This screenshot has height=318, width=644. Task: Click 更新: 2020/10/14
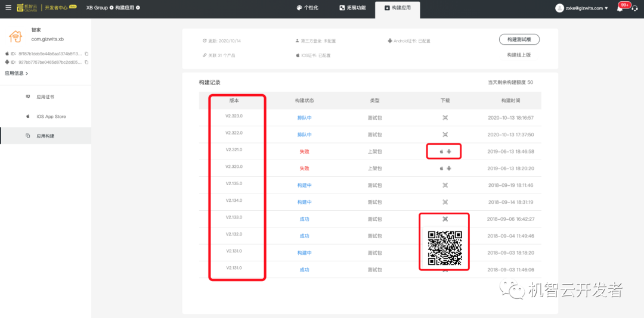[221, 41]
